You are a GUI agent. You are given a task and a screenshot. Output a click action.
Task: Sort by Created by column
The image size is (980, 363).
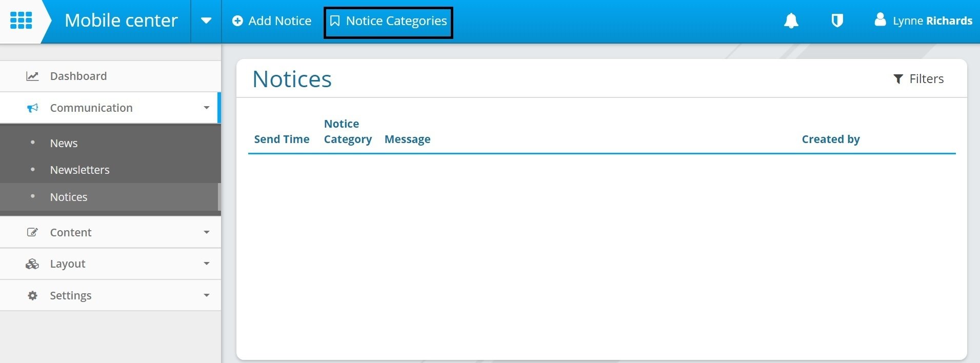831,139
